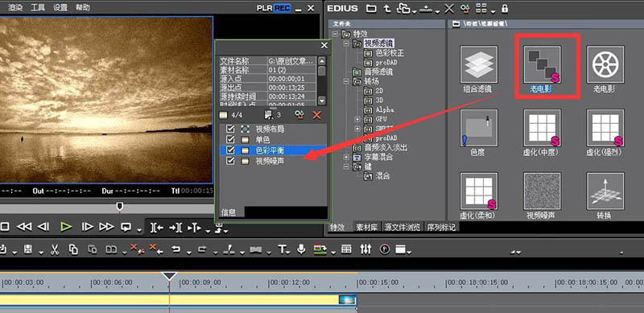Click the Play button in the player
The width and height of the screenshot is (644, 313).
point(66,227)
